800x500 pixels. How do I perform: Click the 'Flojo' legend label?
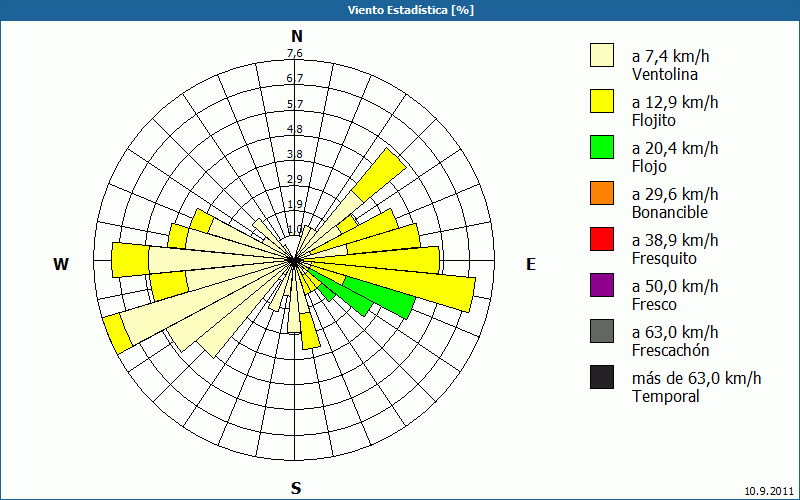(649, 166)
